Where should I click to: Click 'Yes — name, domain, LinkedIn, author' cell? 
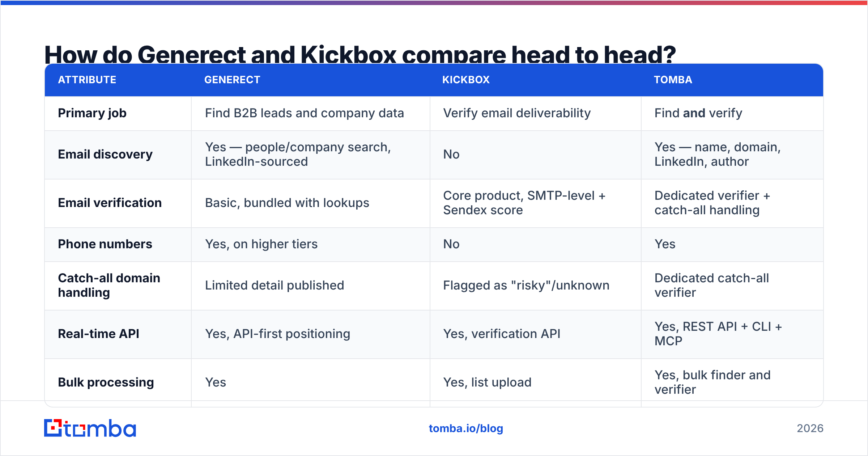point(718,155)
